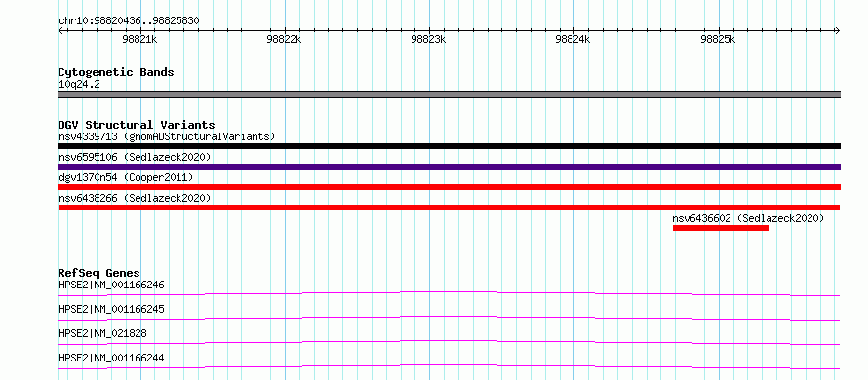This screenshot has height=380, width=868.
Task: Click the HPSE2|NM_001166245 transcript label
Action: [111, 309]
